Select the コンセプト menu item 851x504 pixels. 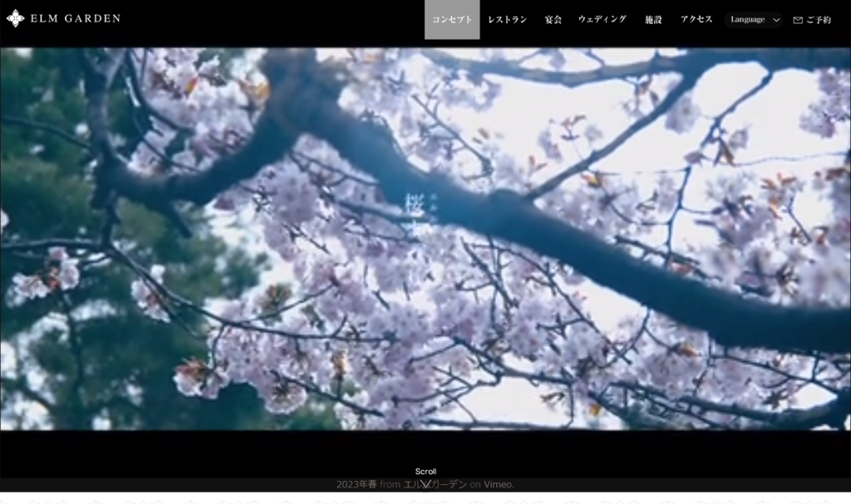(x=452, y=20)
